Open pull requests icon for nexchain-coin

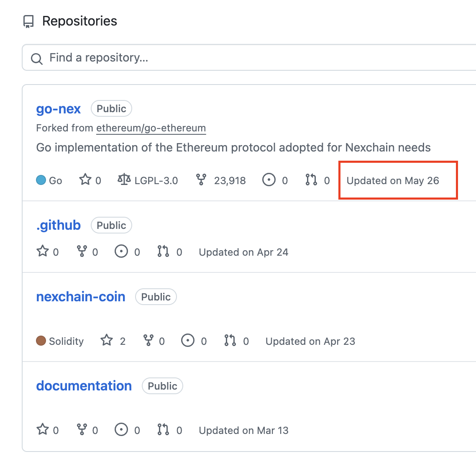point(230,341)
